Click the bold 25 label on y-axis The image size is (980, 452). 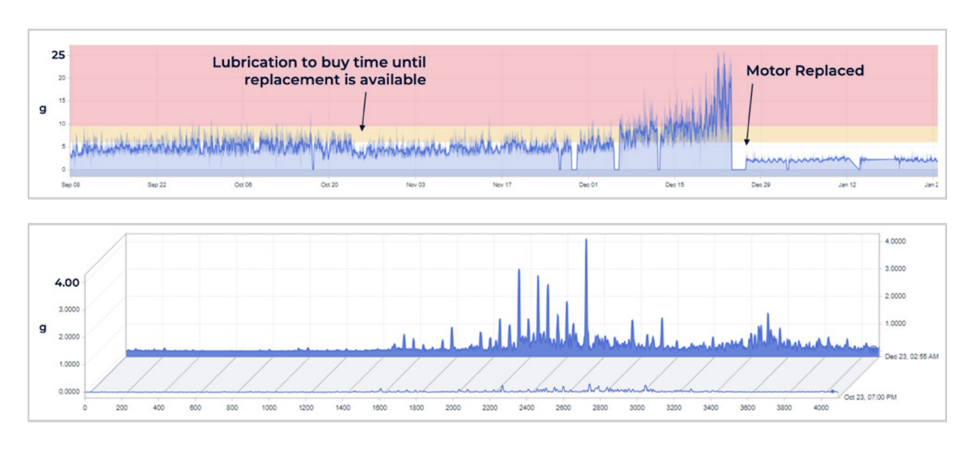point(58,55)
